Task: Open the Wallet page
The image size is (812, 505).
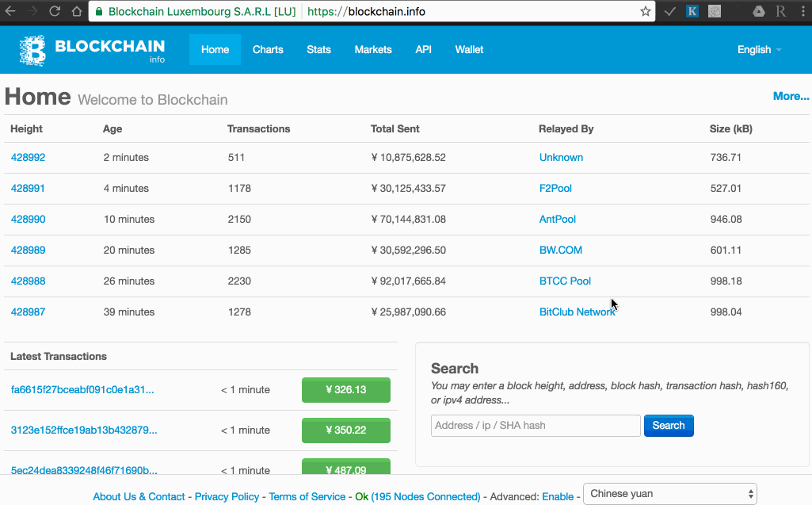Action: pyautogui.click(x=469, y=50)
